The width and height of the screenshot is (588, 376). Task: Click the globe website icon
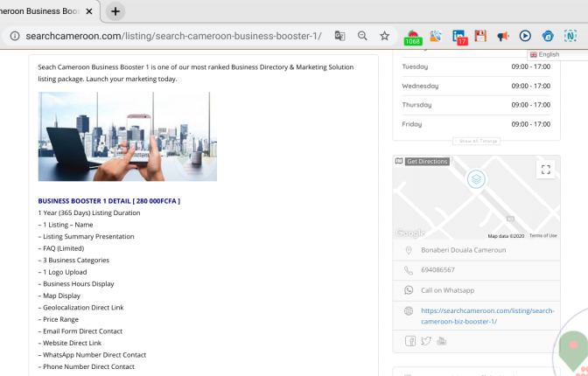[x=409, y=310]
